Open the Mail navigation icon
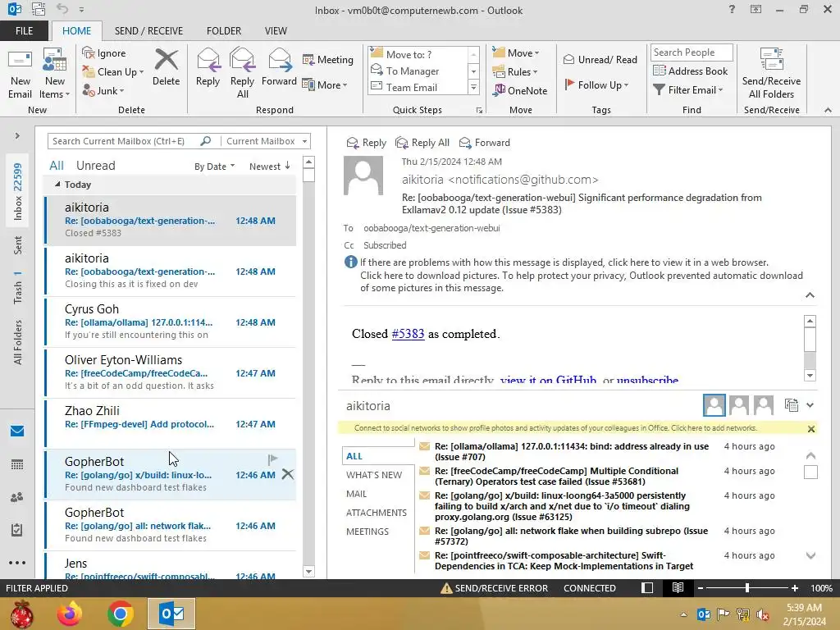 (x=17, y=431)
